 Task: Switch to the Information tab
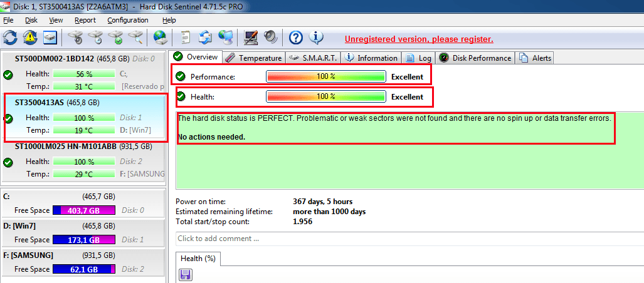click(x=372, y=58)
